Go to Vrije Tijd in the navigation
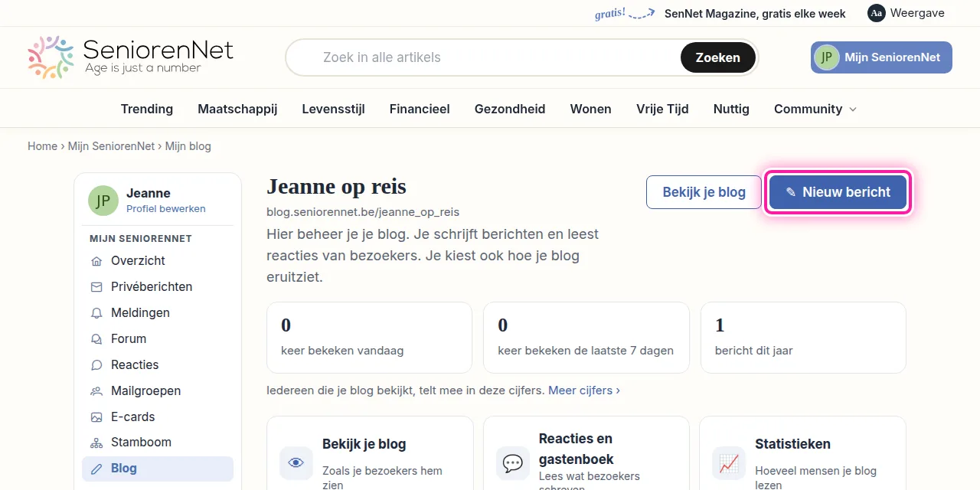980x490 pixels. pyautogui.click(x=662, y=109)
